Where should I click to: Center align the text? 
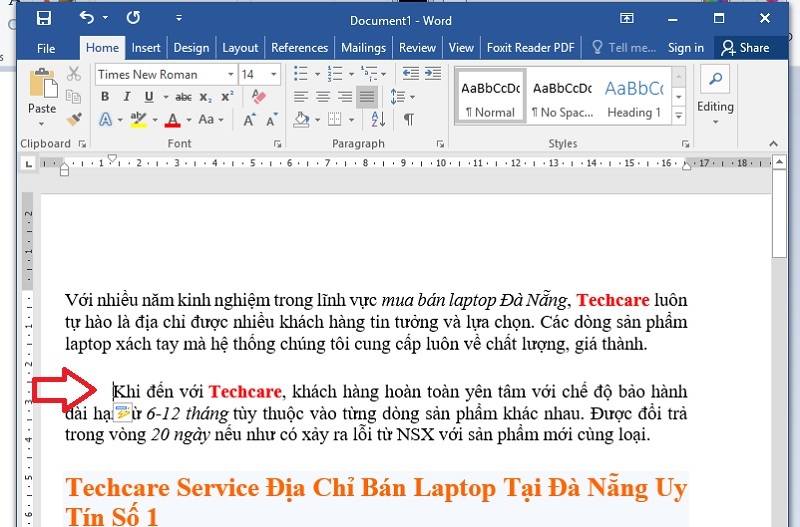(x=323, y=96)
